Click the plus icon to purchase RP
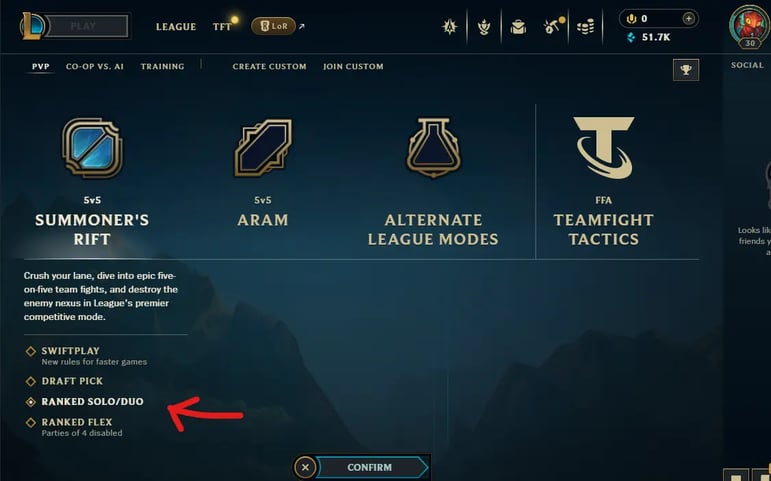 click(x=688, y=19)
